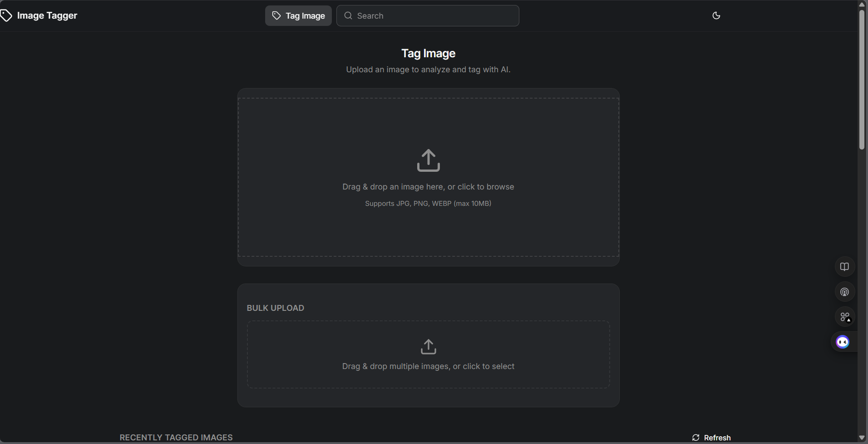
Task: Click the Search input field
Action: point(427,15)
